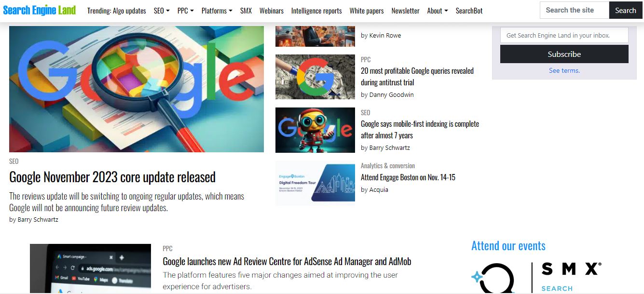Open the robot with phone thumbnail
The width and height of the screenshot is (644, 294).
(315, 130)
